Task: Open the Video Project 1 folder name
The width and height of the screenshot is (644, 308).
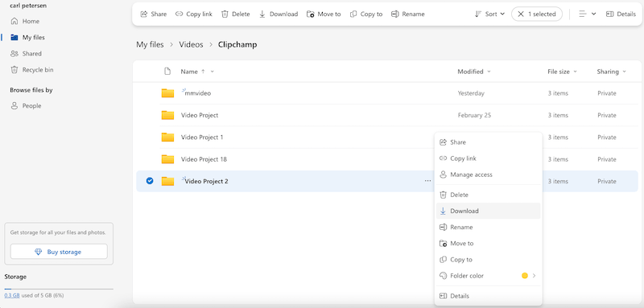Action: (x=202, y=137)
